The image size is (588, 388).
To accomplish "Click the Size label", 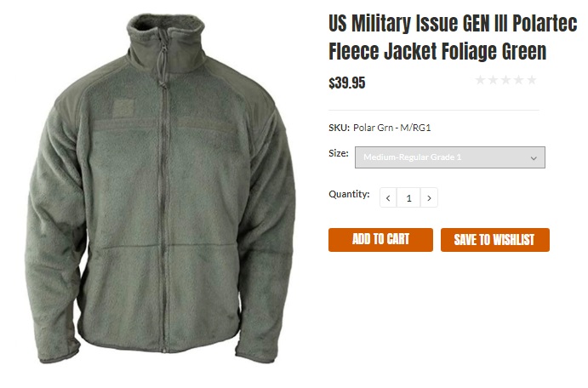I will pos(338,153).
